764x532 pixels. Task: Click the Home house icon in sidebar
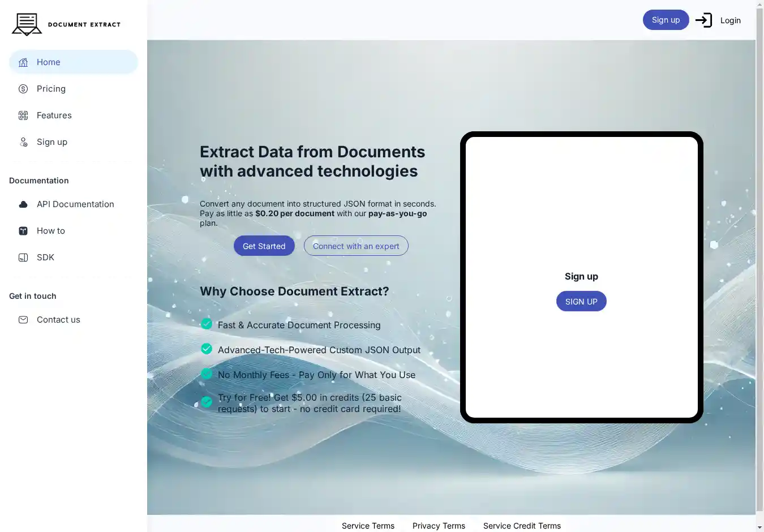(23, 62)
